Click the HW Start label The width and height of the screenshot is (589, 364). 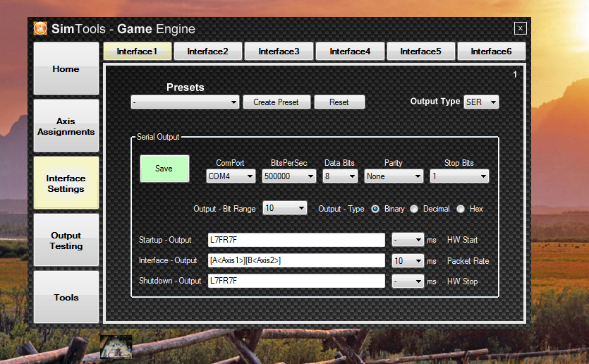tap(463, 240)
